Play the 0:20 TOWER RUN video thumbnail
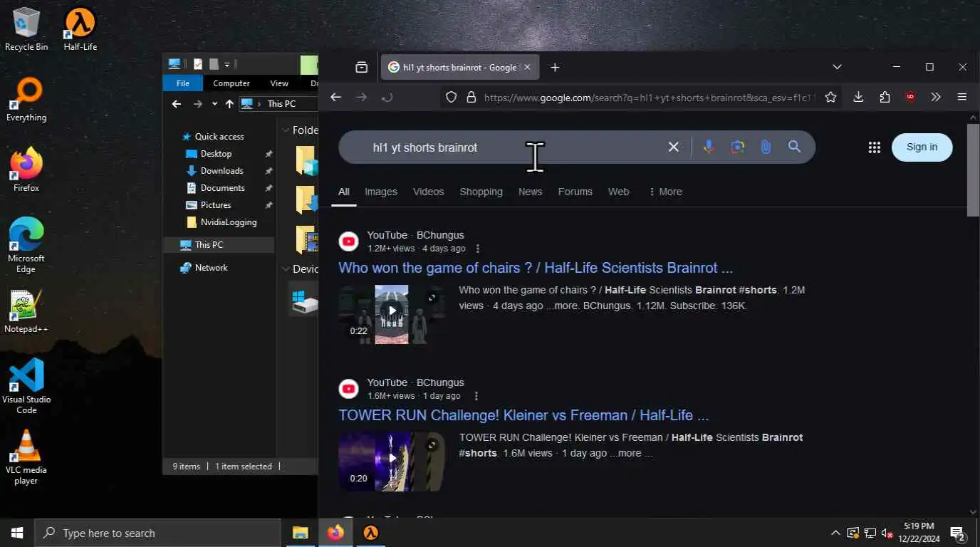980x547 pixels. pos(392,462)
